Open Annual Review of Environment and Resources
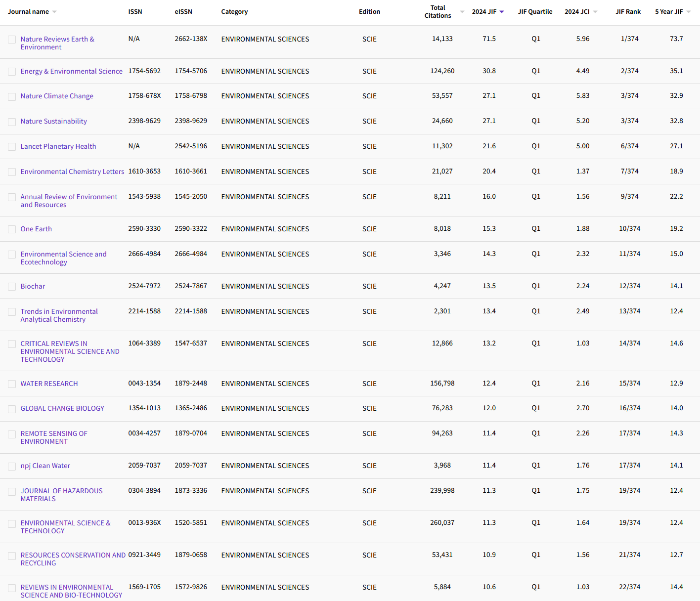The height and width of the screenshot is (601, 700). coord(69,201)
